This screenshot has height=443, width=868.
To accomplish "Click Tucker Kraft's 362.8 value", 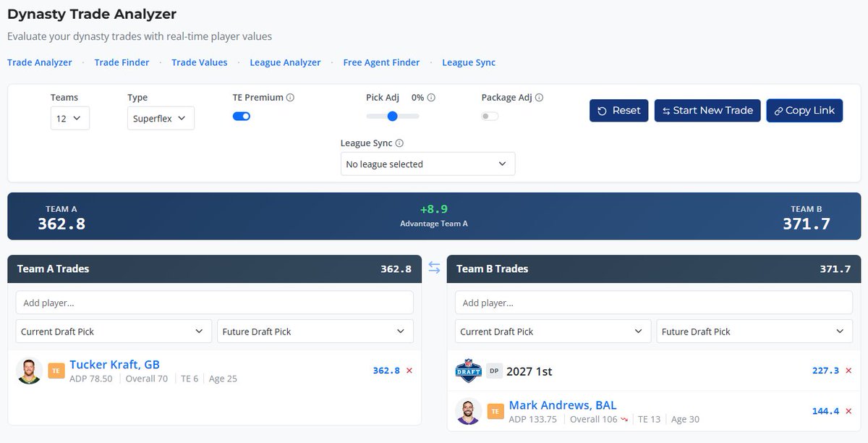I will coord(386,371).
